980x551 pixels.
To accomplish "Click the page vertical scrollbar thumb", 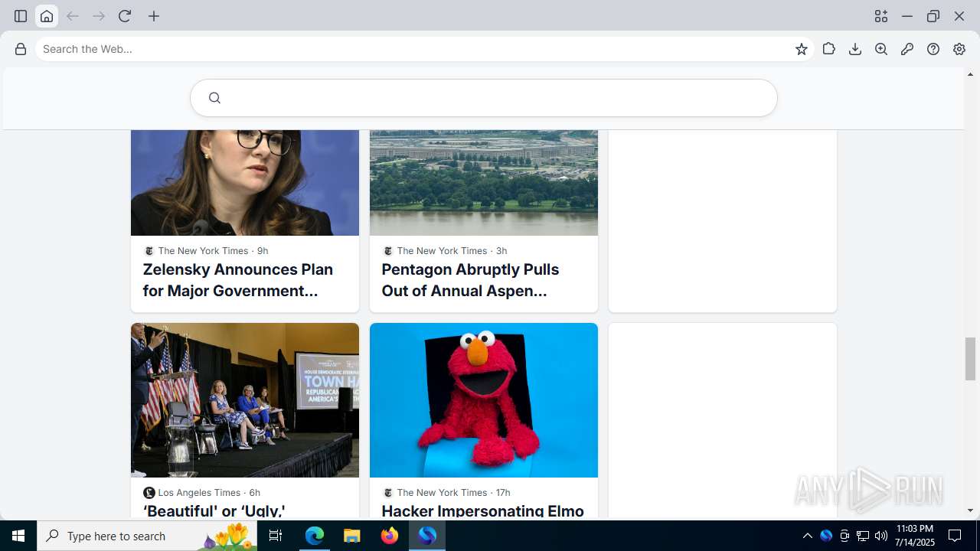I will 971,359.
